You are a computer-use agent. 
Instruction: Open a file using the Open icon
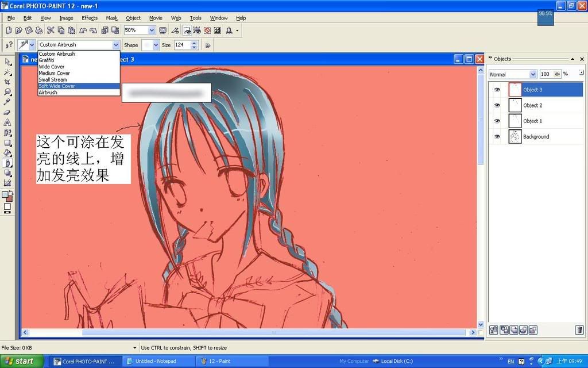tap(19, 30)
